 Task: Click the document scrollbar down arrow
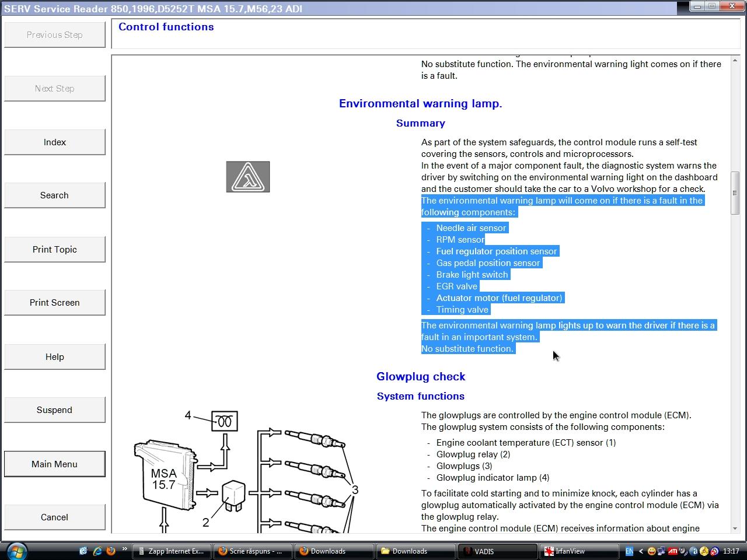pos(735,528)
